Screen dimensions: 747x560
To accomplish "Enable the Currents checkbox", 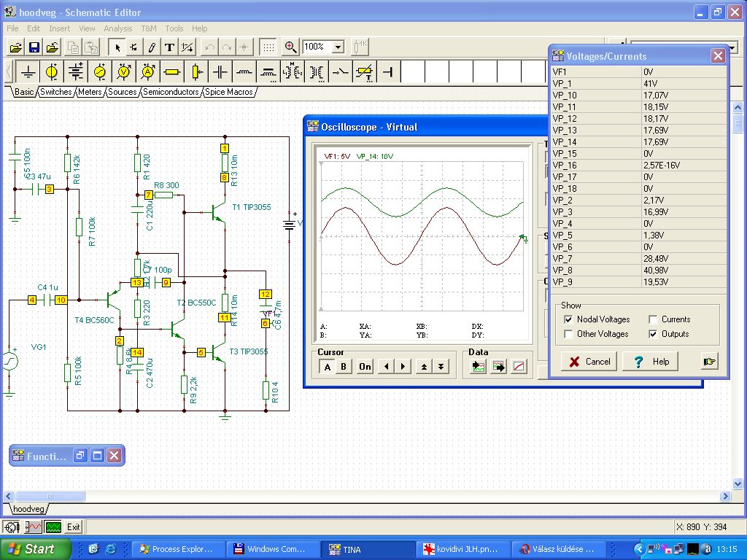I will coord(653,319).
